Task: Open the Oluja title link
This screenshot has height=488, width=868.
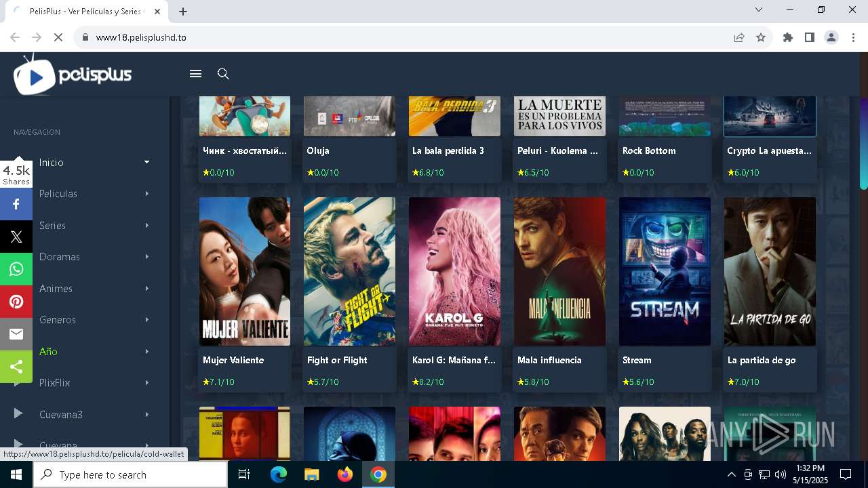Action: tap(318, 150)
